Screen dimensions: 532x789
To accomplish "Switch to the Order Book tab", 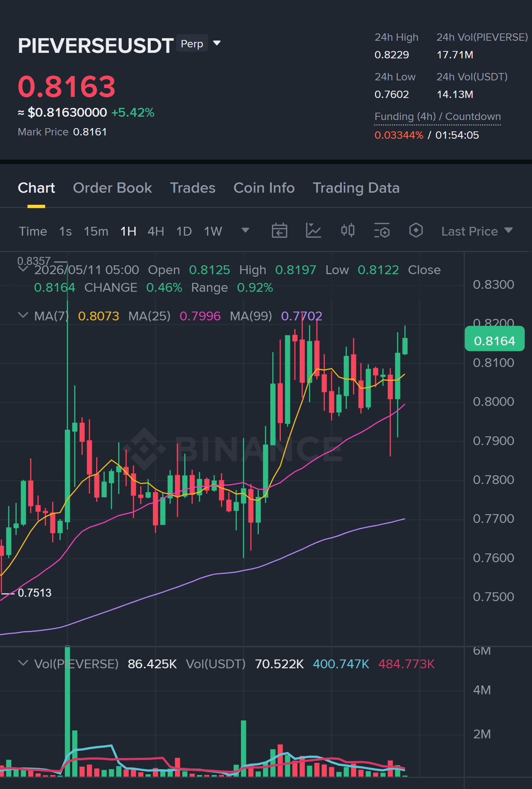I will pyautogui.click(x=112, y=188).
